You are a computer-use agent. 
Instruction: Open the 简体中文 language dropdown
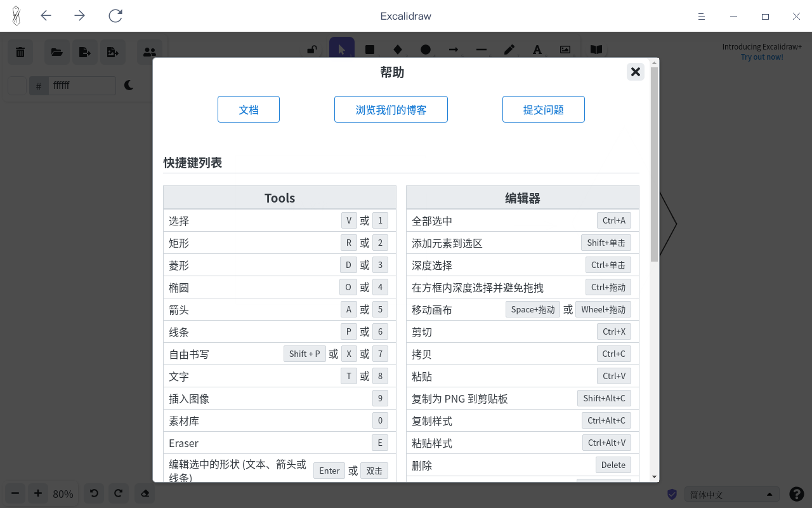tap(733, 495)
